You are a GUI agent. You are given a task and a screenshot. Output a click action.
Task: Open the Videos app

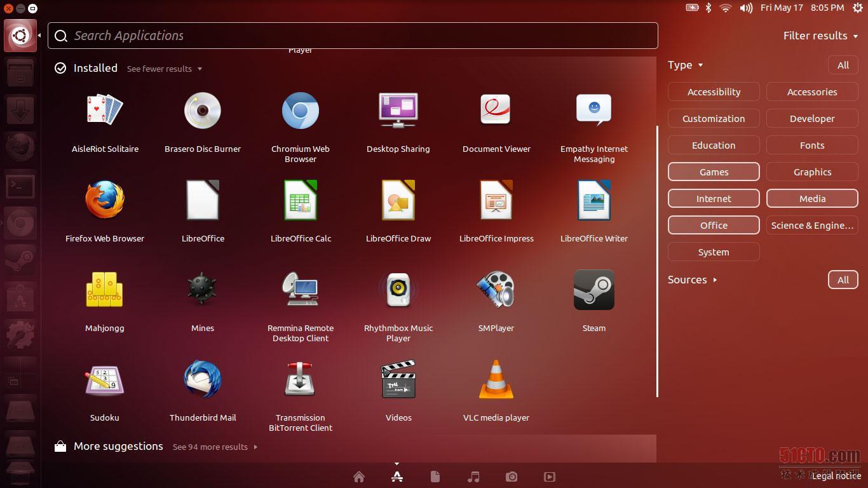click(398, 379)
